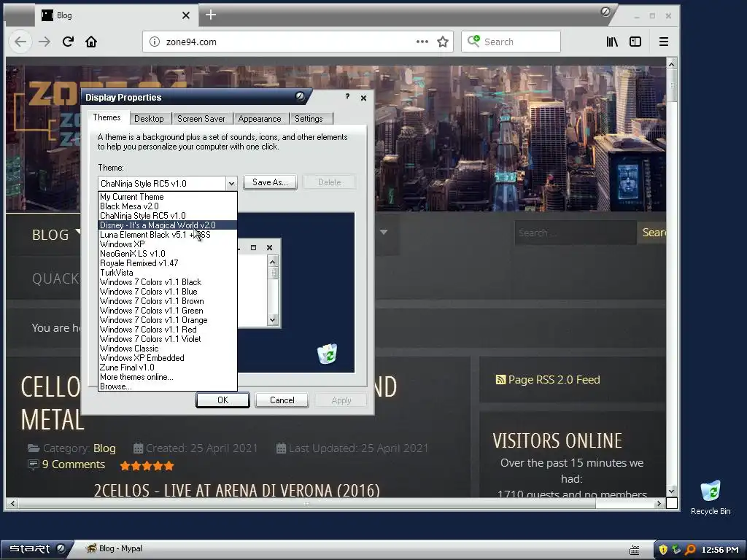This screenshot has width=747, height=560.
Task: Choose ChaNinja Style RC5 v1.0 in list
Action: click(167, 216)
